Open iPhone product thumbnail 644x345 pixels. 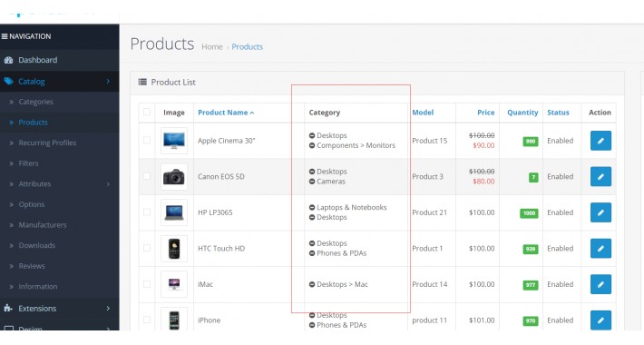click(174, 320)
